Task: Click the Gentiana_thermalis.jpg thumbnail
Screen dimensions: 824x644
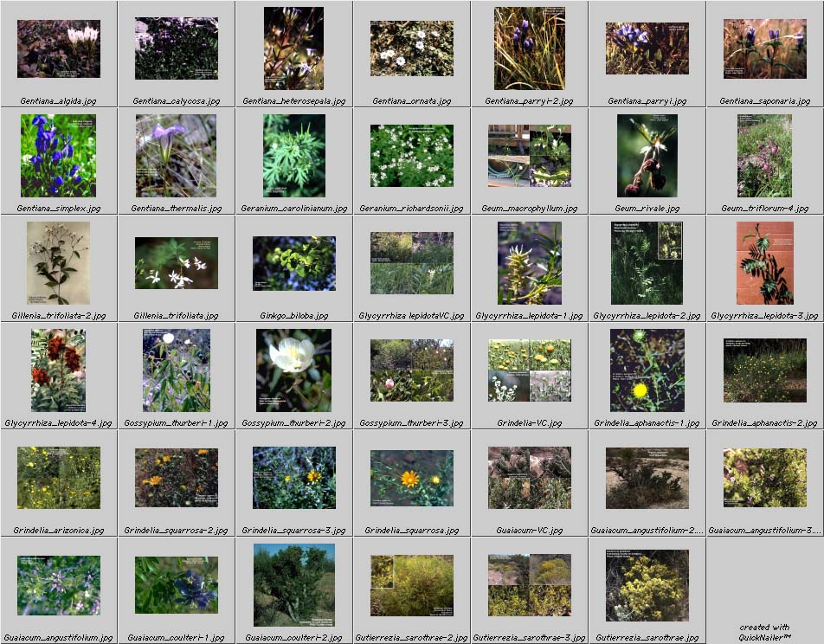Action: tap(177, 156)
